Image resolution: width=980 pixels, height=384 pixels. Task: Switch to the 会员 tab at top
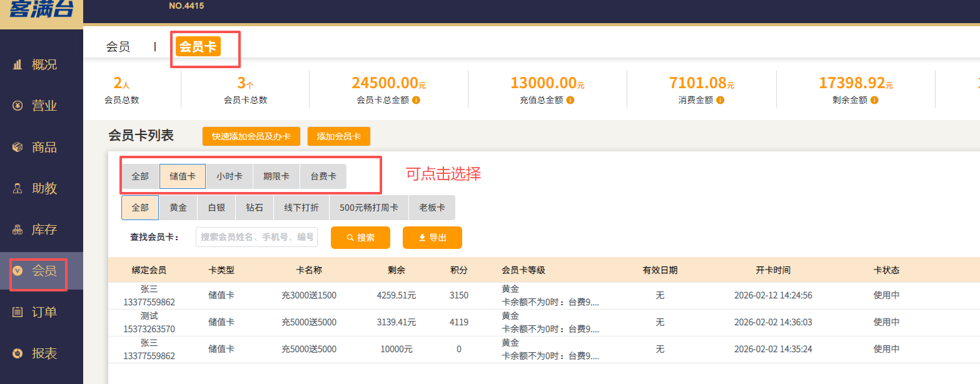118,46
